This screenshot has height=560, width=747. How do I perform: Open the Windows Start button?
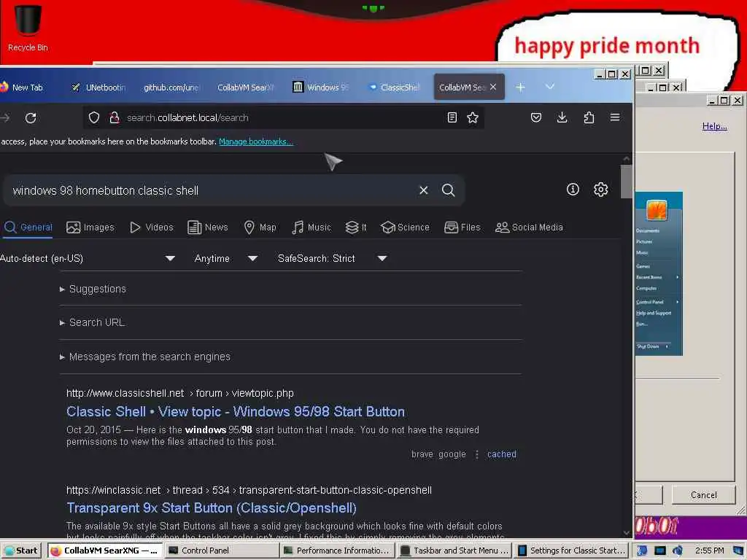(x=22, y=551)
